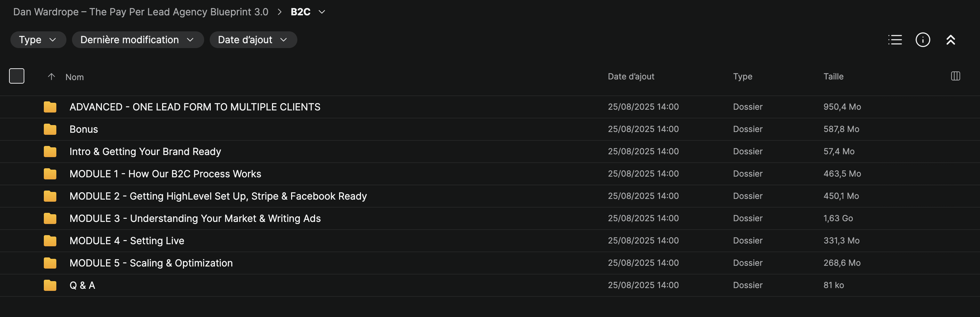
Task: Tick the select-all checkbox in header
Action: point(17,76)
